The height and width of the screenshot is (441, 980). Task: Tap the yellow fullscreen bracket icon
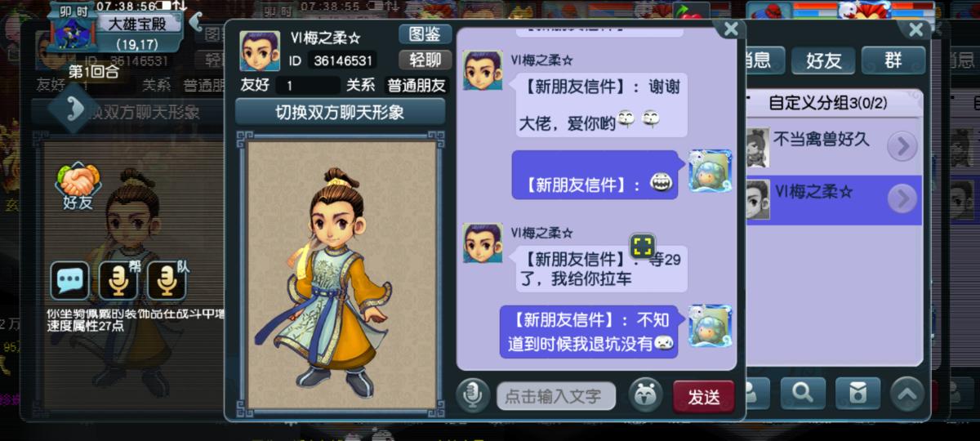point(643,246)
